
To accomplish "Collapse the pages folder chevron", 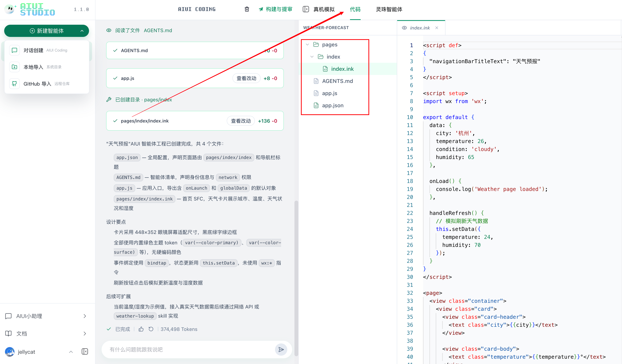I will (x=308, y=45).
